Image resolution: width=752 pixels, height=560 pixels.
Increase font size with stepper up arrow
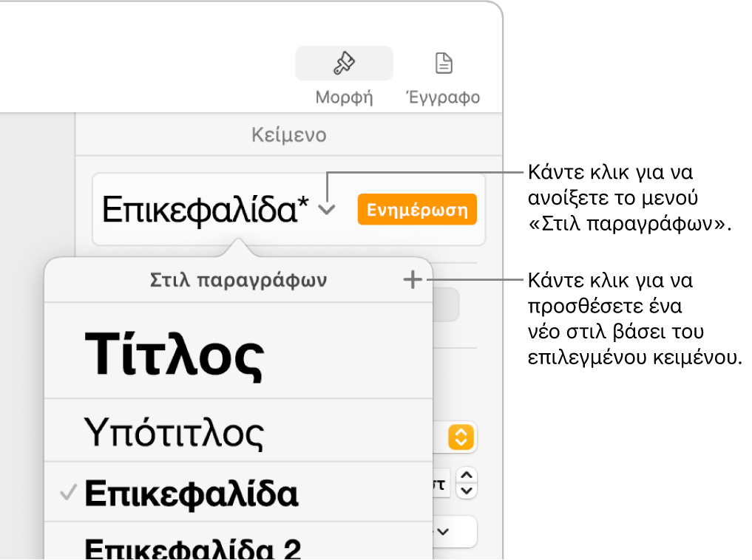tap(467, 476)
